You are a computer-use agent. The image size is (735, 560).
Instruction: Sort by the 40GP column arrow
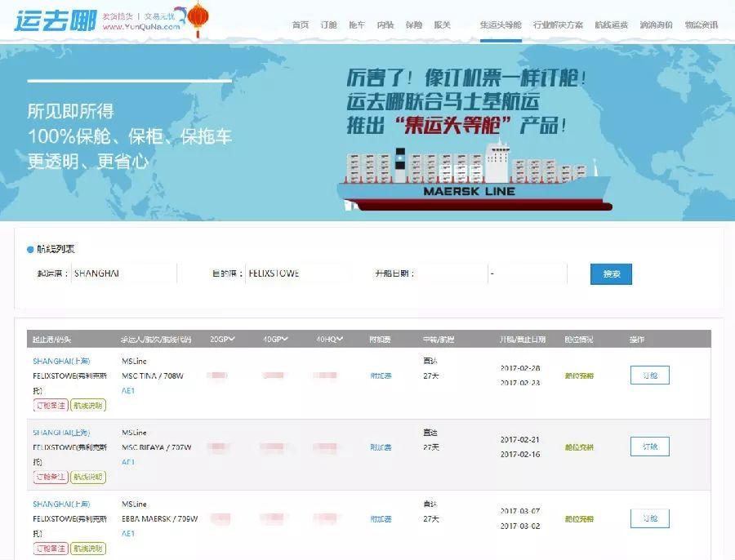tap(285, 339)
